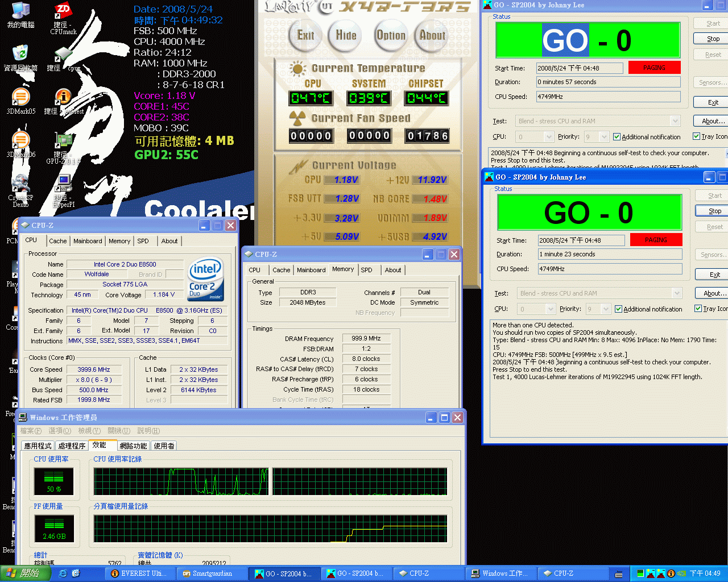Switch to Mainboard tab in left CPU-Z window
Screen dimensions: 728x582
tap(88, 241)
